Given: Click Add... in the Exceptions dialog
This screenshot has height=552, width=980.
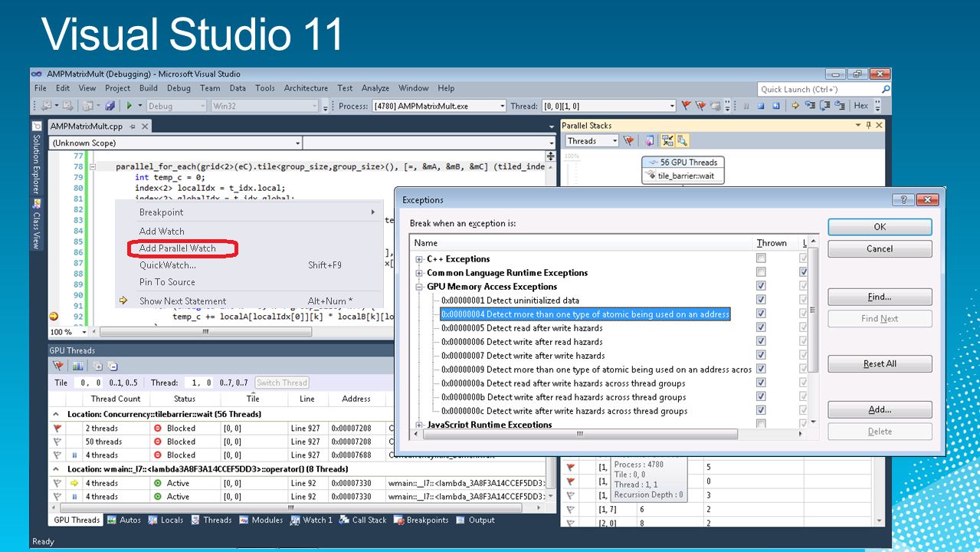Looking at the screenshot, I should (x=880, y=409).
